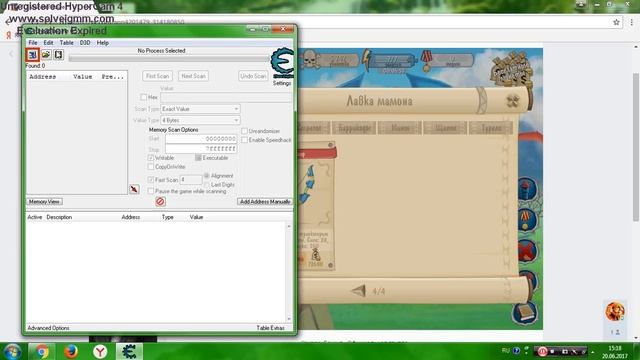Click the Fast Scan alignment value field
Viewport: 640px width, 360px height.
tap(191, 180)
